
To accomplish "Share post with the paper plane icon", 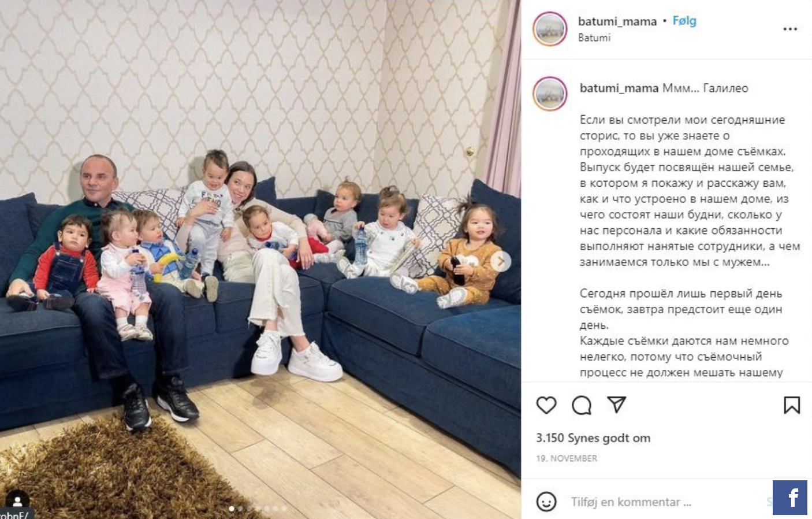I will pos(616,405).
